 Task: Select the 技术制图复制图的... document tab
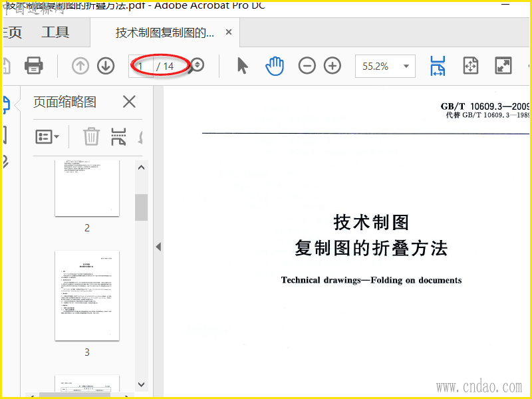tap(164, 33)
